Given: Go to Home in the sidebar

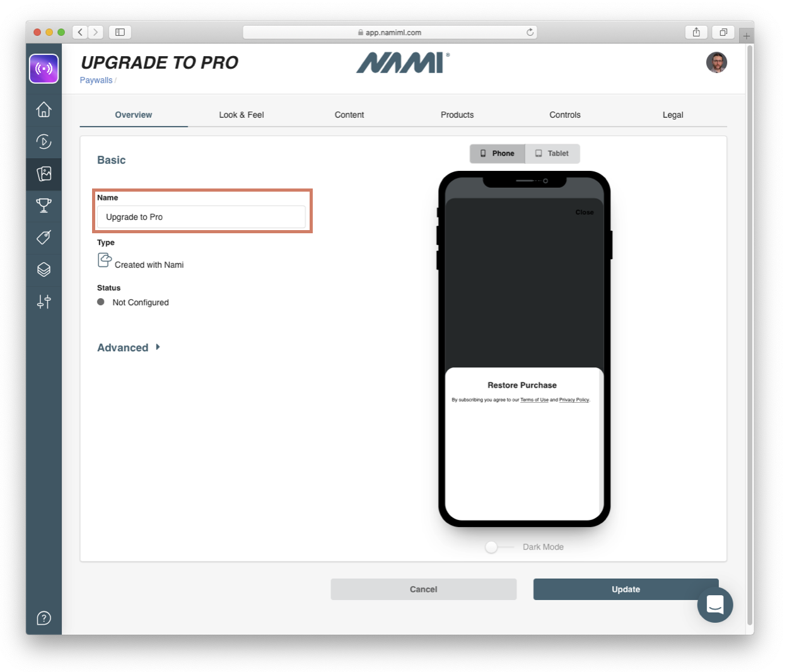Looking at the screenshot, I should 44,110.
